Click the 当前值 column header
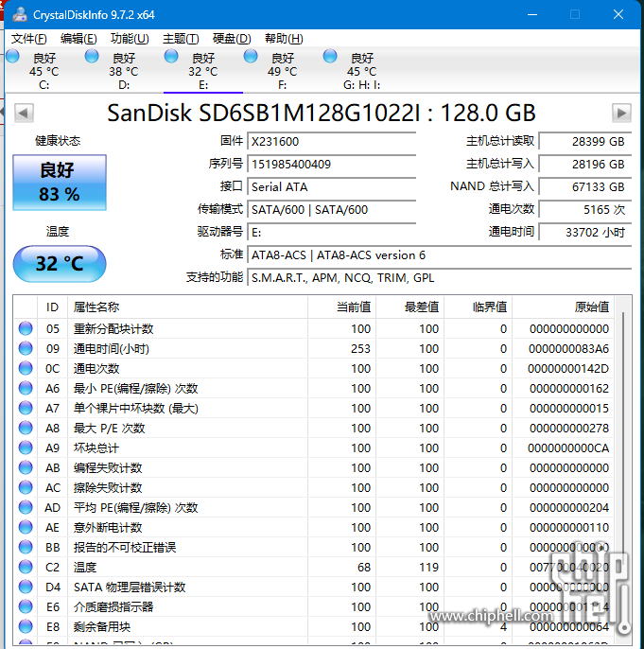Image resolution: width=644 pixels, height=649 pixels. 341,307
